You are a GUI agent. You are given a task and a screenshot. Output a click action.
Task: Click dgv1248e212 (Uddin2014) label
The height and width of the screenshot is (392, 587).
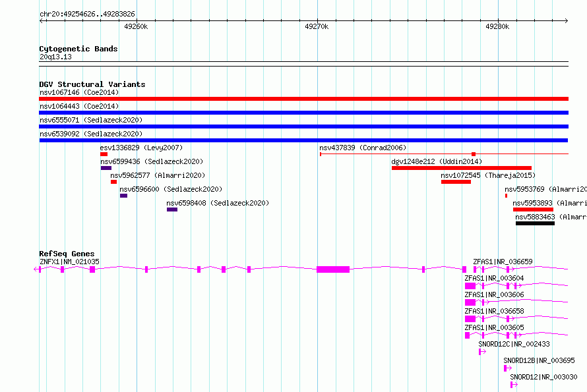click(437, 161)
